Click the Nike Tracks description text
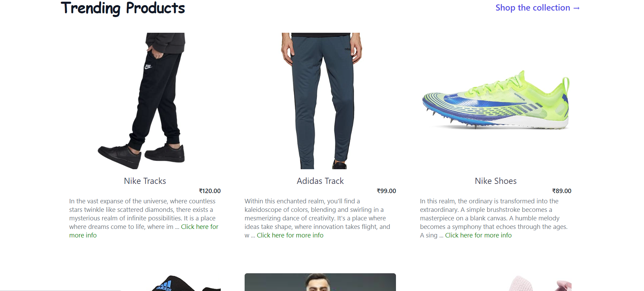This screenshot has width=644, height=291. pyautogui.click(x=142, y=214)
